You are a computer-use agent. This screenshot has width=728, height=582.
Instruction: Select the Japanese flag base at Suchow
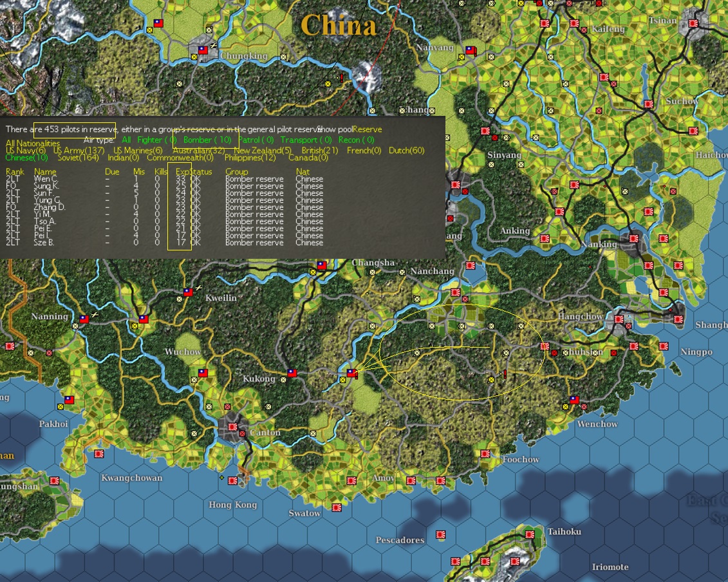tap(649, 104)
